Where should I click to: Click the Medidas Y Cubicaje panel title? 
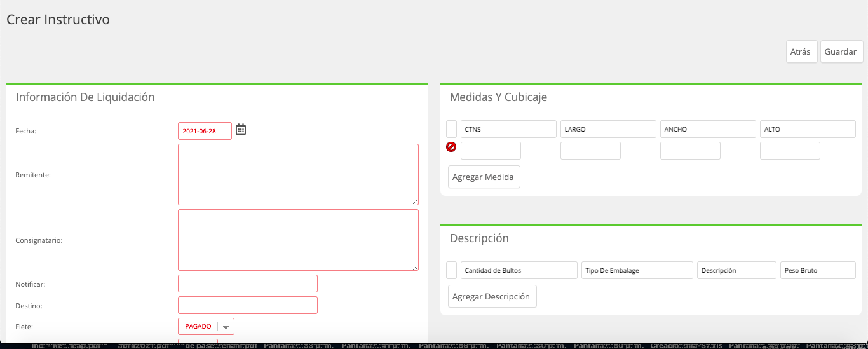498,97
